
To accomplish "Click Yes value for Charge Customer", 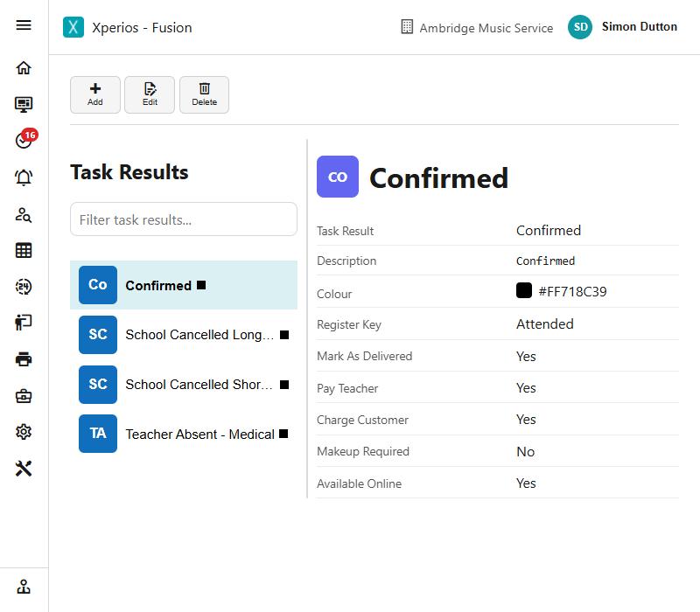I will tap(526, 420).
